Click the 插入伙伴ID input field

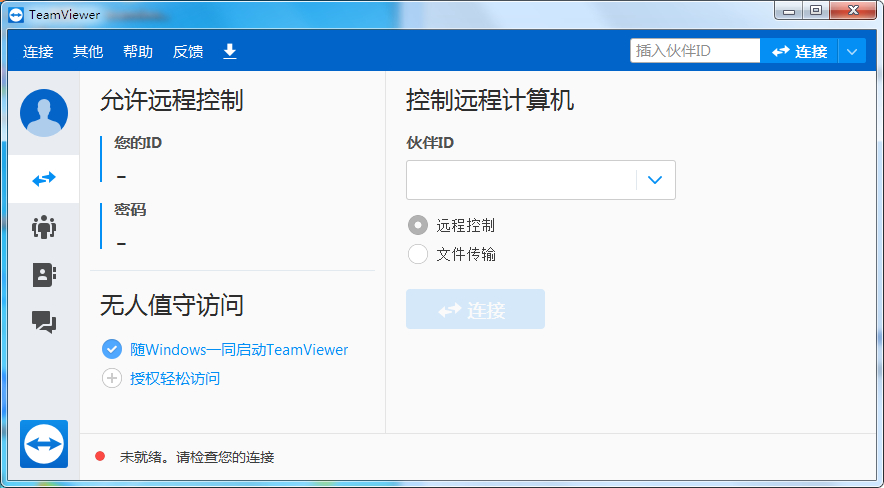click(x=695, y=51)
